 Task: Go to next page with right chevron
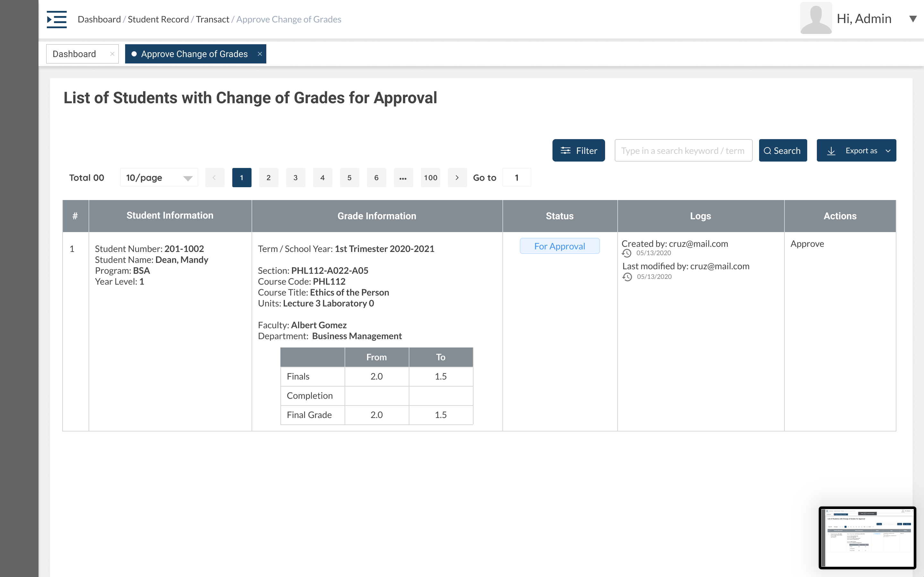[457, 178]
